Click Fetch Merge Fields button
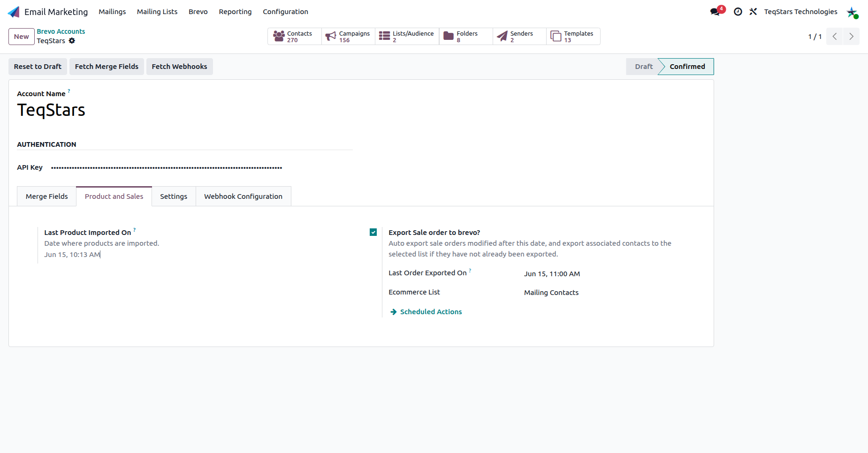Viewport: 868px width, 453px height. pyautogui.click(x=107, y=67)
